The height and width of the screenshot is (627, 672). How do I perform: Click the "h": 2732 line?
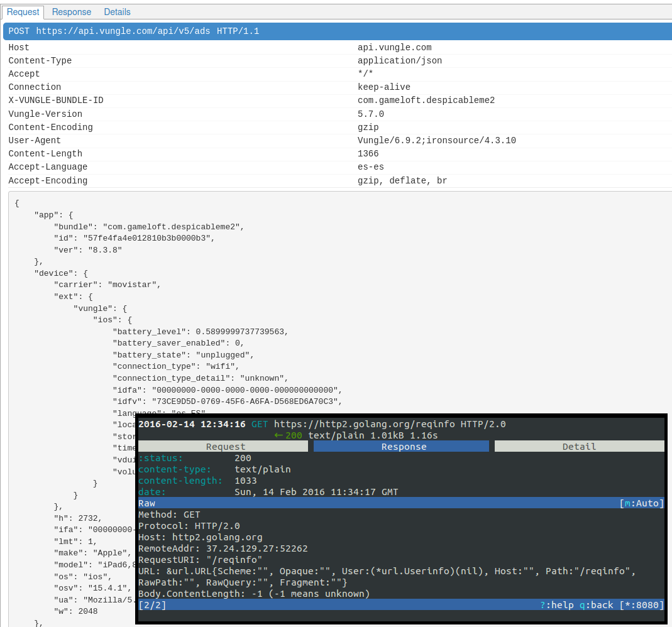point(77,518)
